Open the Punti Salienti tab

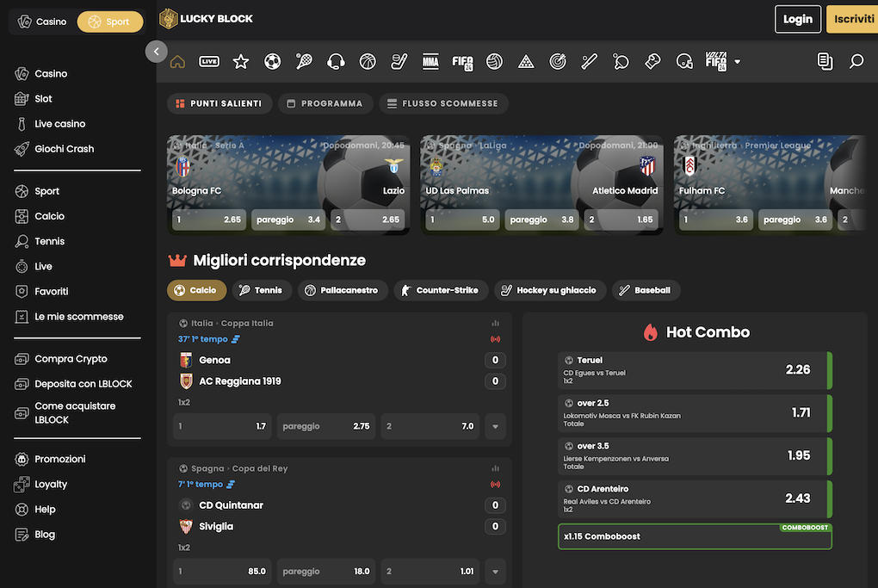pyautogui.click(x=219, y=103)
